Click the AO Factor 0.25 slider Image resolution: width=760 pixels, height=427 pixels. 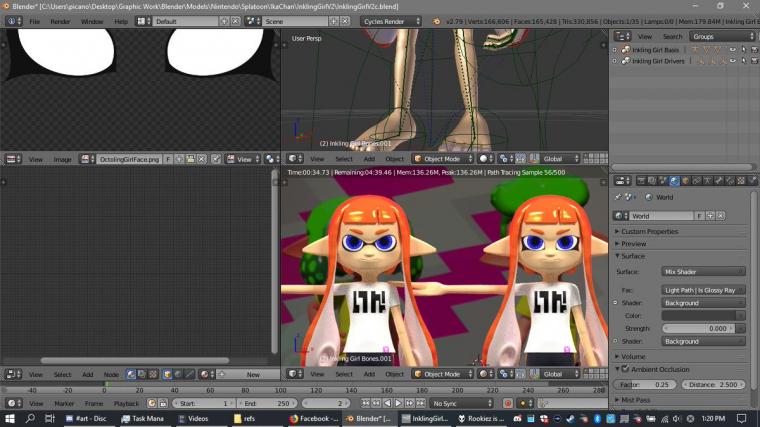tap(647, 384)
